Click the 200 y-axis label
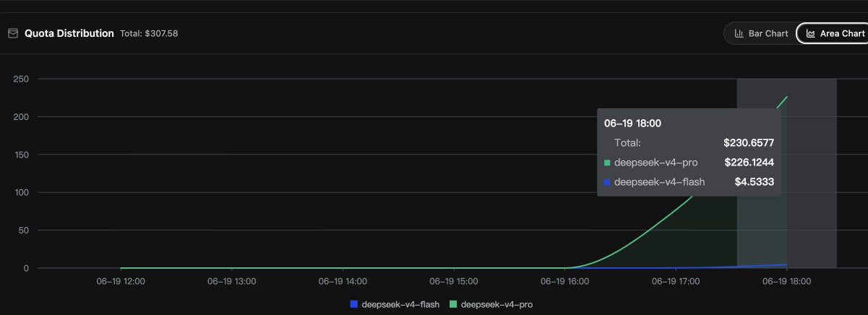868x315 pixels. (20, 116)
